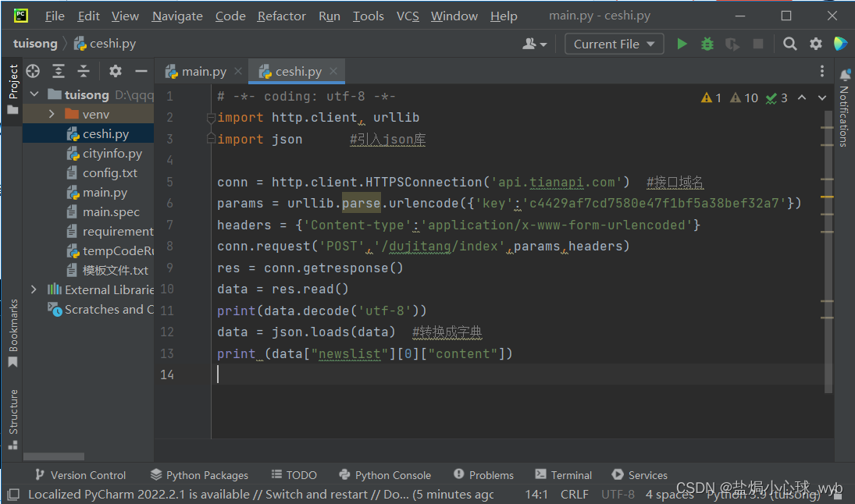Toggle the import fold marker on line 2
Image resolution: width=855 pixels, height=504 pixels.
coord(211,117)
